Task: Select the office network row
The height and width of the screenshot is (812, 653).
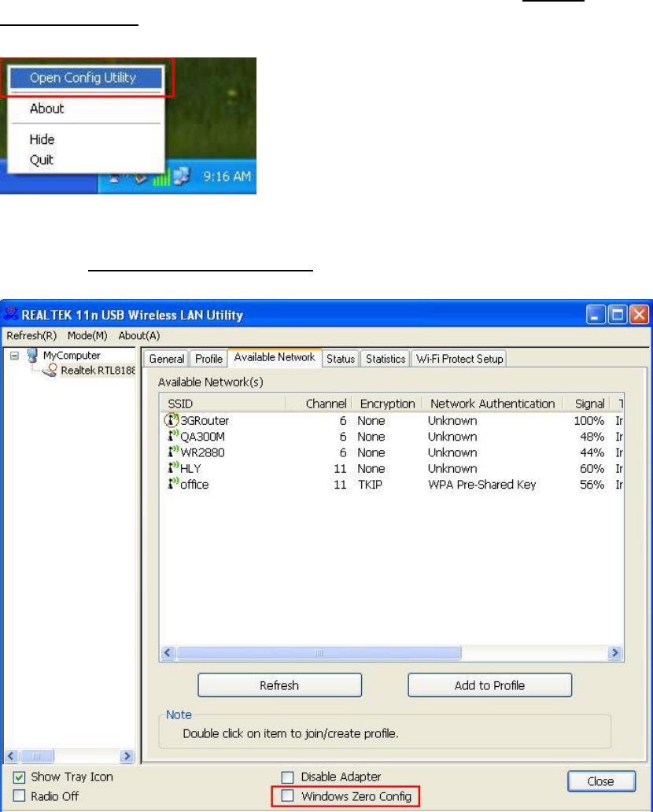Action: tap(393, 485)
